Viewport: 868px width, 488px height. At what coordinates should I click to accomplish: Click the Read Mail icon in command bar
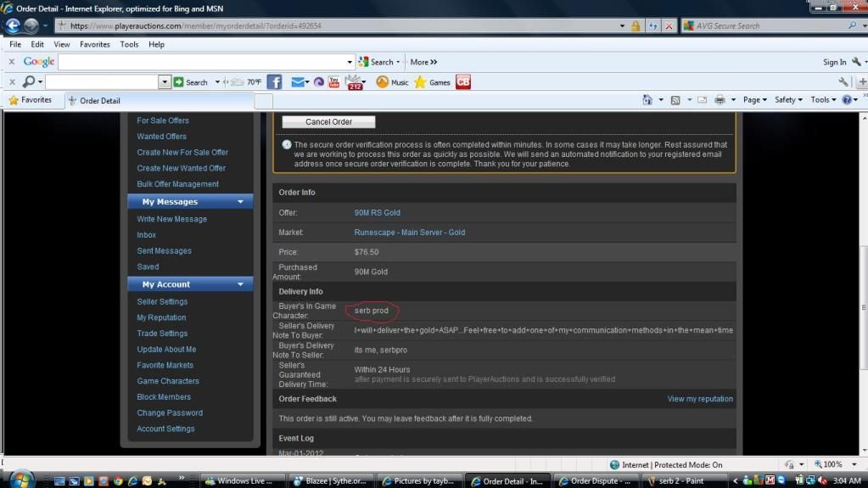(702, 100)
